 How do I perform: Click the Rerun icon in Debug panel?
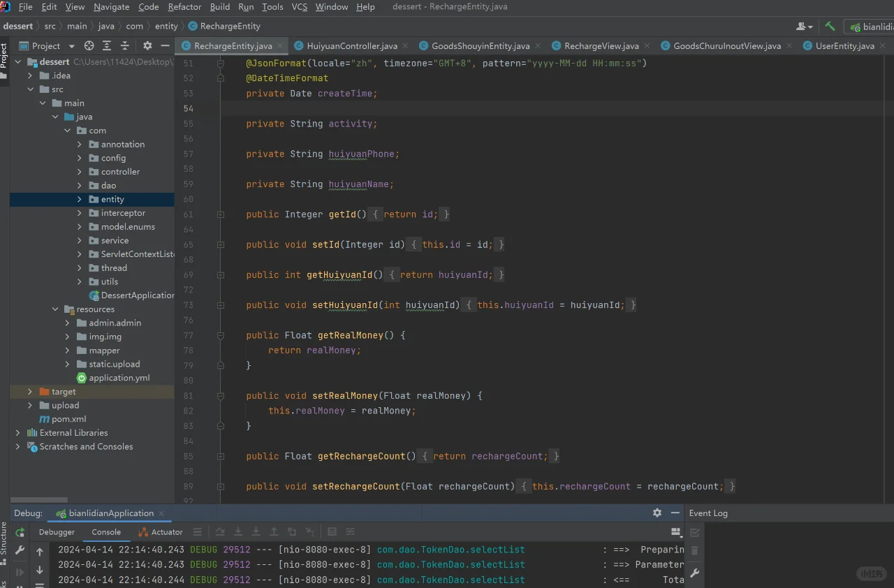(20, 533)
